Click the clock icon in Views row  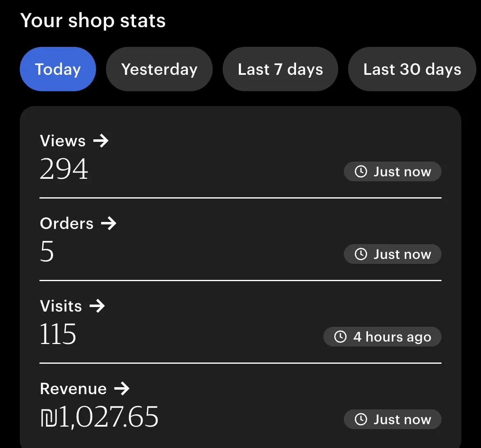[x=361, y=172]
